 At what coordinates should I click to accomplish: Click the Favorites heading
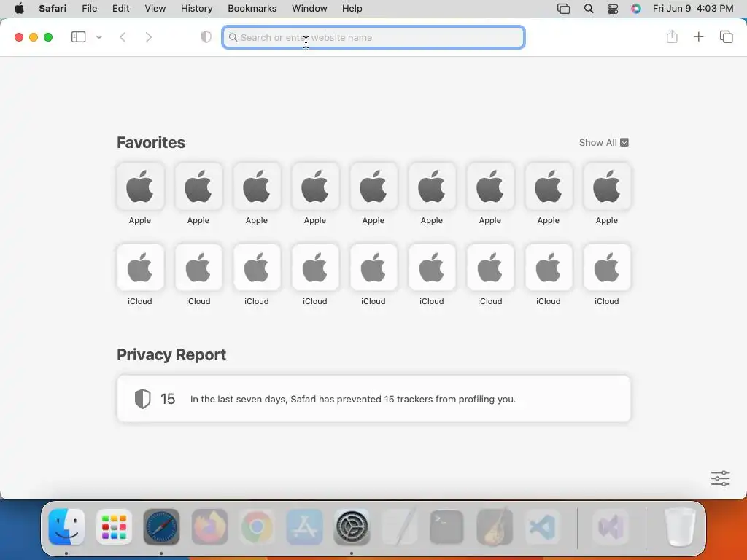coord(151,142)
